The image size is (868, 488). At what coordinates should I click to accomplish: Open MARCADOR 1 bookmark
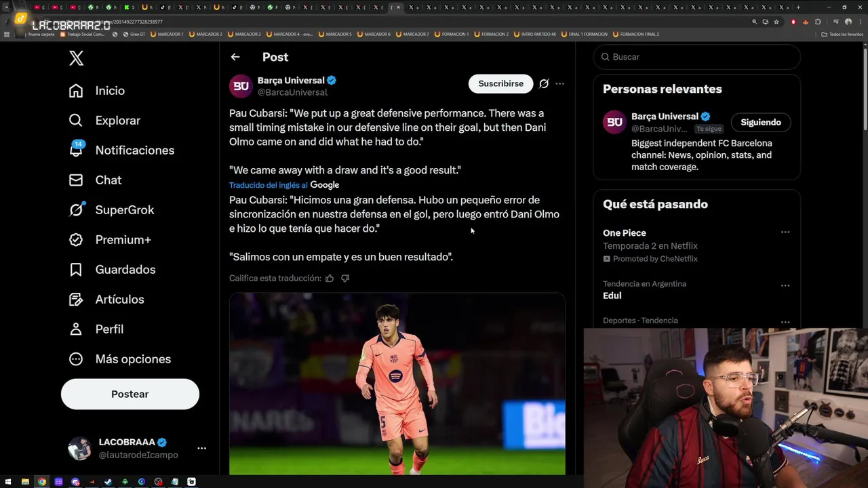coord(167,34)
